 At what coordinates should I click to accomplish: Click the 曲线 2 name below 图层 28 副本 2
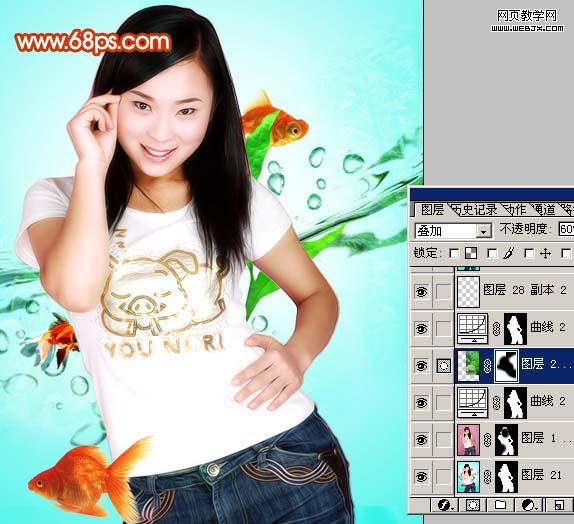548,327
